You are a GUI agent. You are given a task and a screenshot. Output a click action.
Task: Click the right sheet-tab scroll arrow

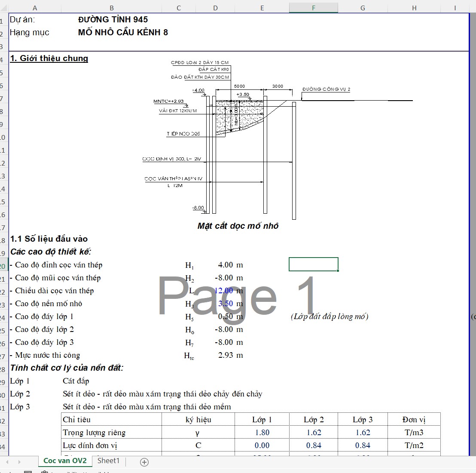pos(19,462)
